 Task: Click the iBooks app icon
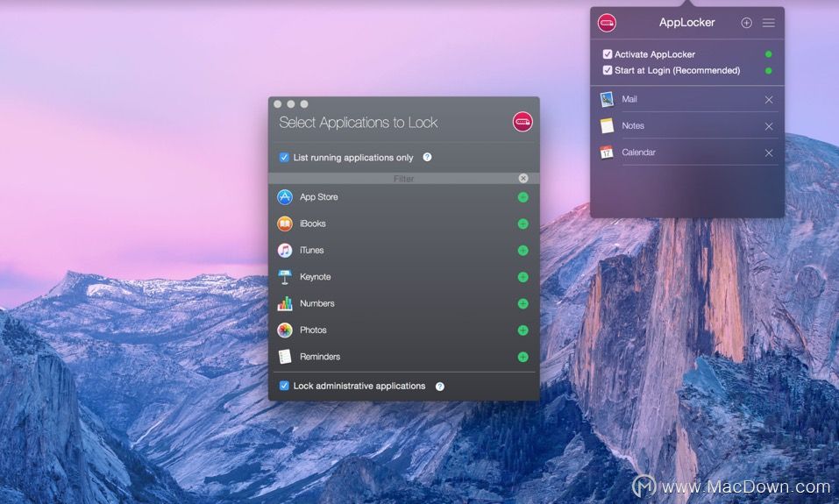tap(285, 224)
